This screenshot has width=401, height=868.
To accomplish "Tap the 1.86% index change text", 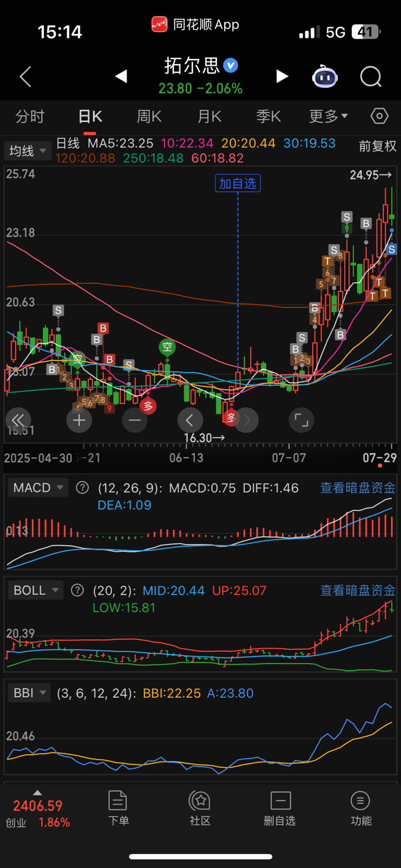I will pos(54,822).
